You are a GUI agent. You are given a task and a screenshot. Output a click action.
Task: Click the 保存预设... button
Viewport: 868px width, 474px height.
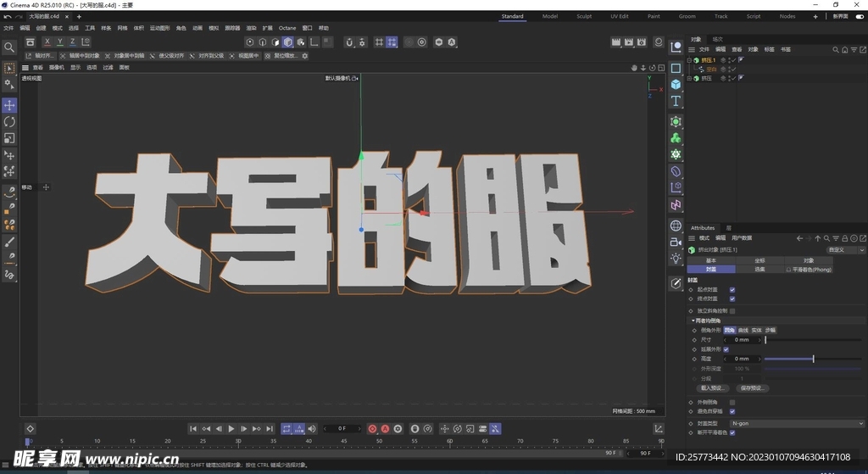point(753,388)
